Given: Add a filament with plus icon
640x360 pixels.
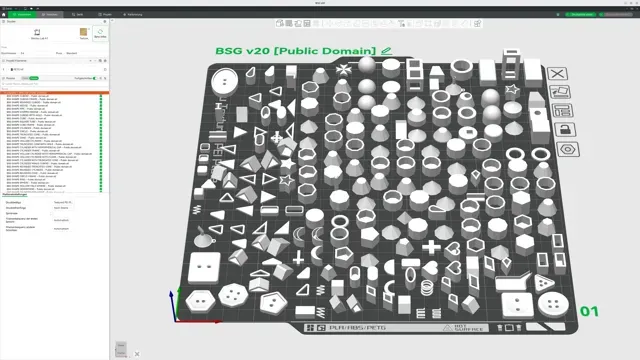Looking at the screenshot, I should tap(90, 60).
